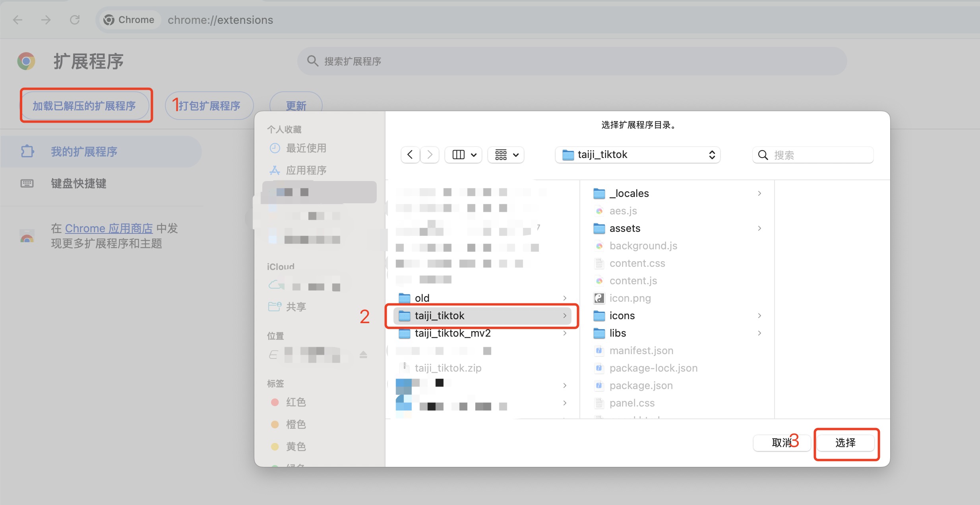980x505 pixels.
Task: Click the Chrome site info chip
Action: click(x=129, y=20)
